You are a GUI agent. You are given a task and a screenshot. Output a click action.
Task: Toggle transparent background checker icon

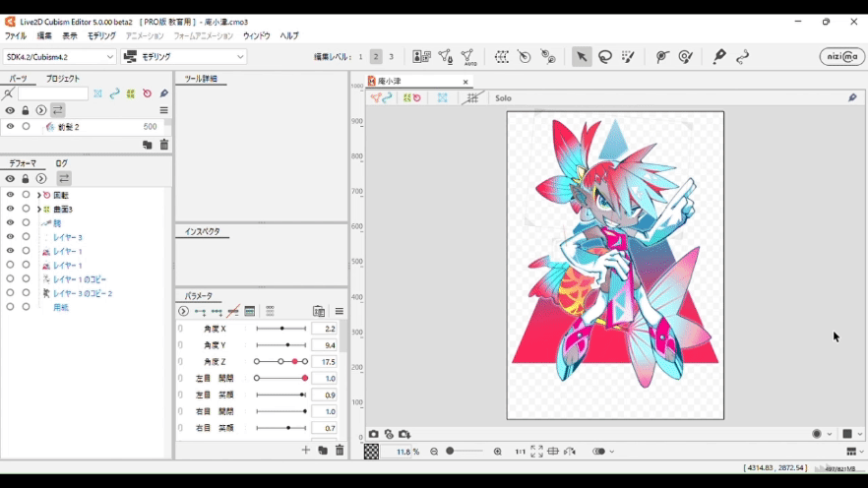pos(371,452)
